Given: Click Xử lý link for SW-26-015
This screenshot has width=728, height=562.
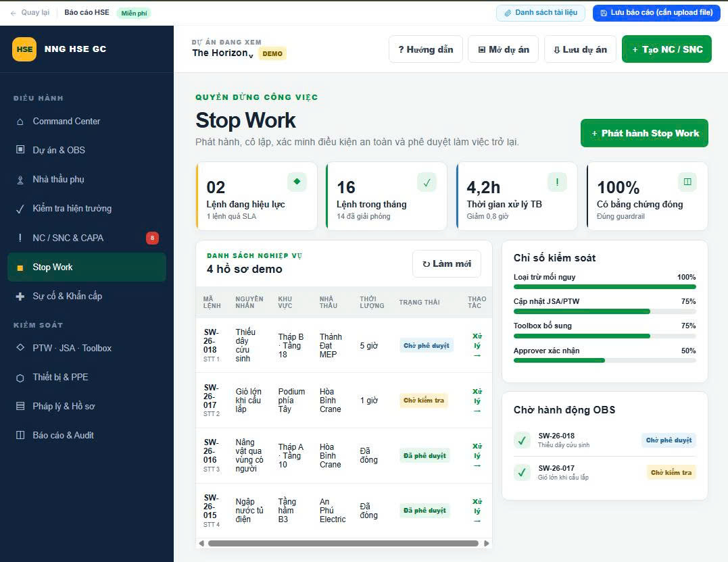Looking at the screenshot, I should [x=477, y=511].
